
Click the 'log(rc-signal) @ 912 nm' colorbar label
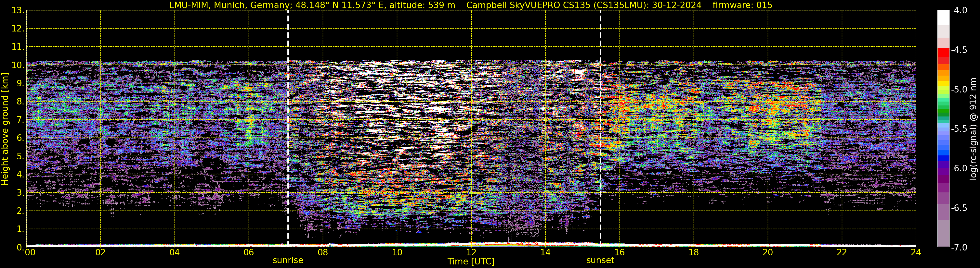point(973,129)
